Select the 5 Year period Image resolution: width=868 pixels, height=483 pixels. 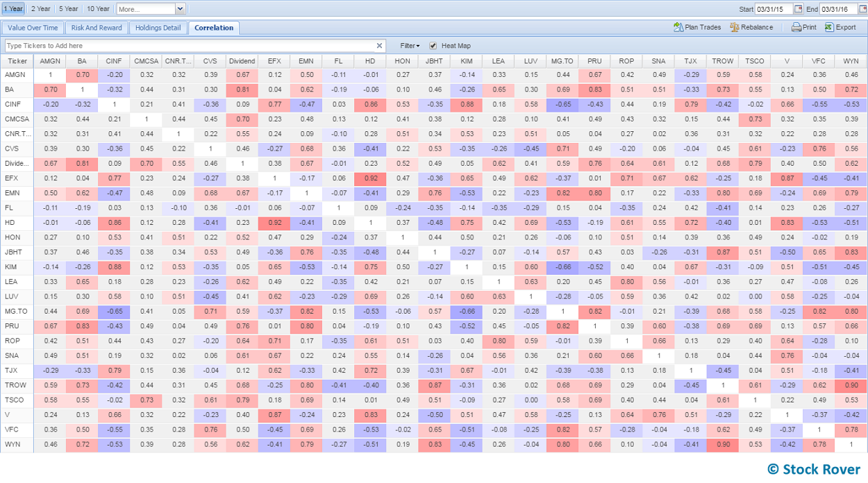click(69, 9)
